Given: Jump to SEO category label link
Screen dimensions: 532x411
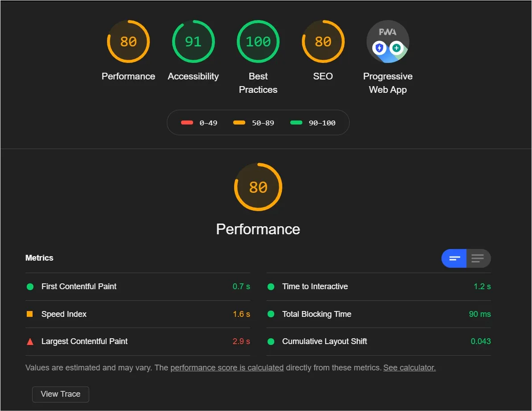Looking at the screenshot, I should click(x=323, y=76).
